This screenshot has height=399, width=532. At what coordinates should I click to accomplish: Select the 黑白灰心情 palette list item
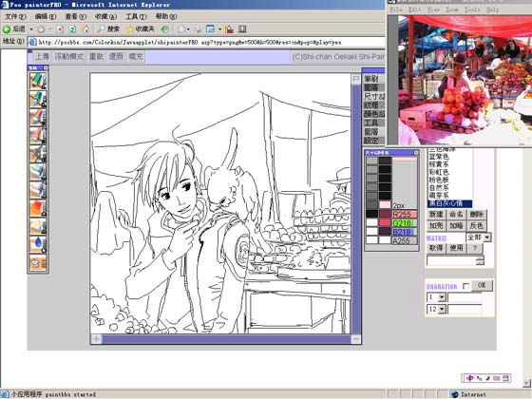click(x=449, y=203)
